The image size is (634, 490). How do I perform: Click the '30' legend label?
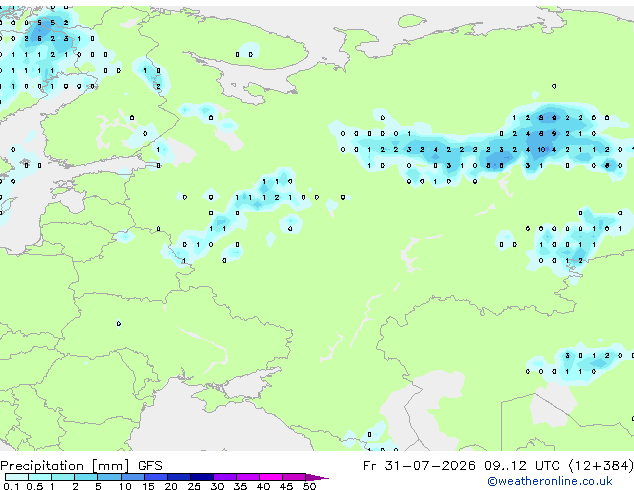pos(217,486)
